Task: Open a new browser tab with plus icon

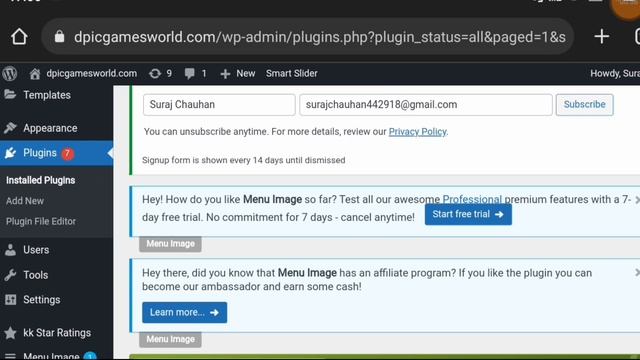Action: [x=602, y=37]
